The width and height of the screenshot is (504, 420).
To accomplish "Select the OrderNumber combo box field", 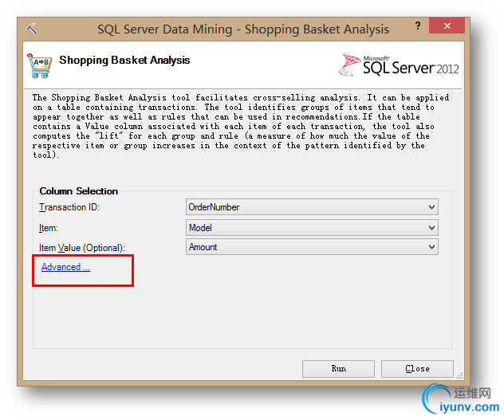I will point(312,207).
